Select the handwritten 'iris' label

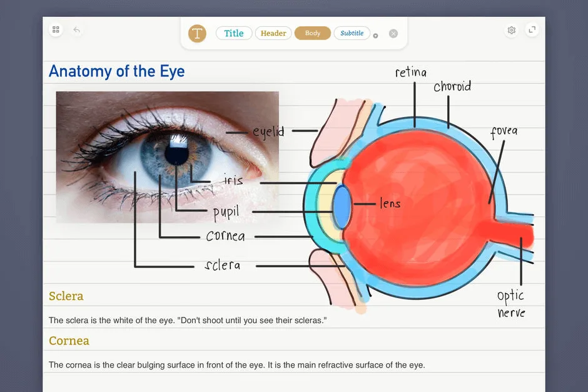(x=233, y=180)
